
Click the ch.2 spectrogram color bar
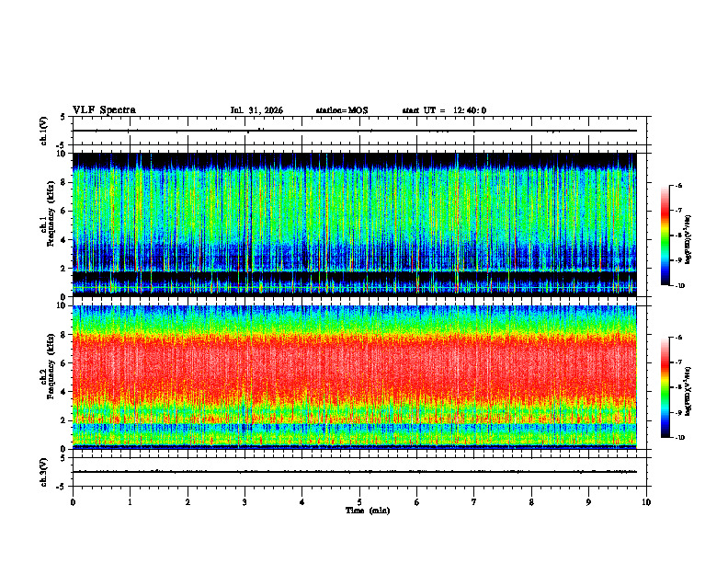pos(665,387)
